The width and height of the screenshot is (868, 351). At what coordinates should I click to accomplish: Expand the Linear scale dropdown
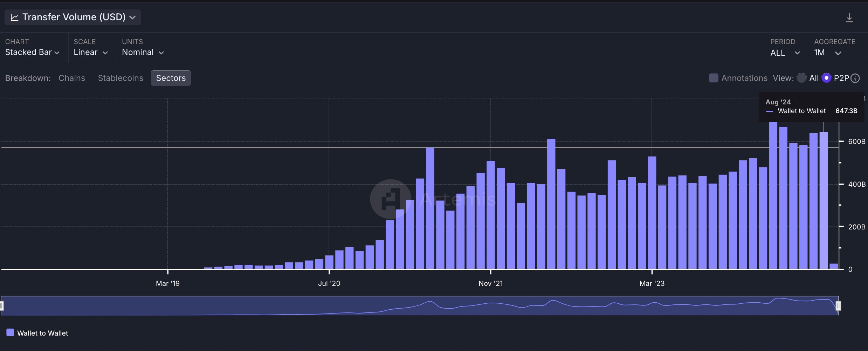[90, 53]
